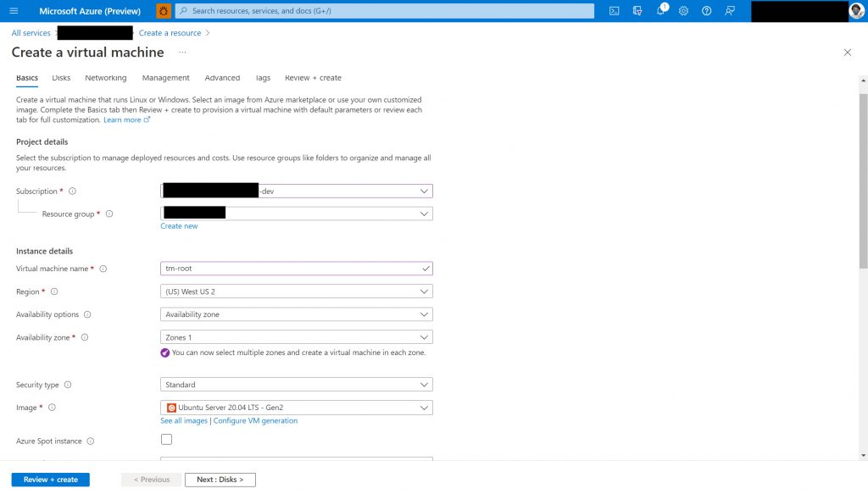
Task: Show info tooltip for Availability zone
Action: [85, 337]
